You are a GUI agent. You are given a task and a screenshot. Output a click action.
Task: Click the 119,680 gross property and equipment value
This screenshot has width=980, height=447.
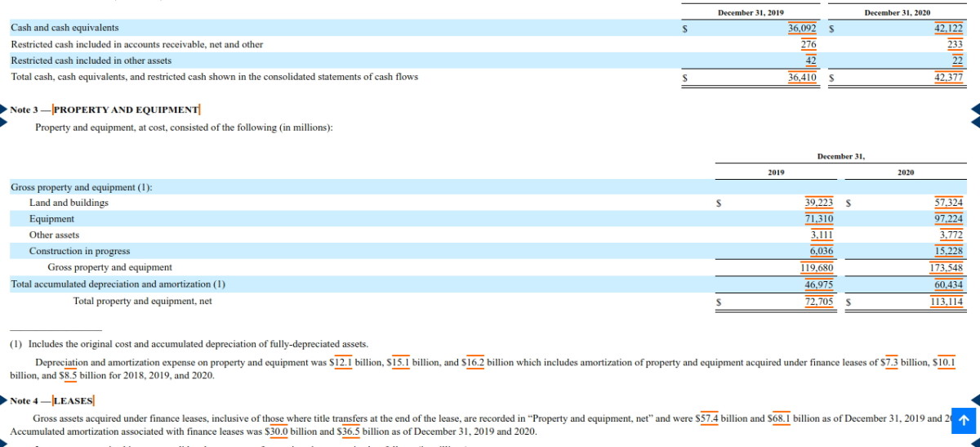[817, 268]
